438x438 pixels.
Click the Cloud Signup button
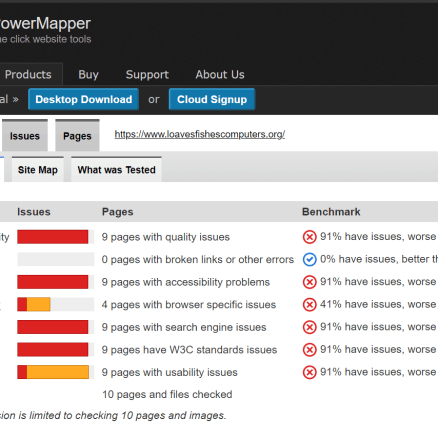(212, 99)
